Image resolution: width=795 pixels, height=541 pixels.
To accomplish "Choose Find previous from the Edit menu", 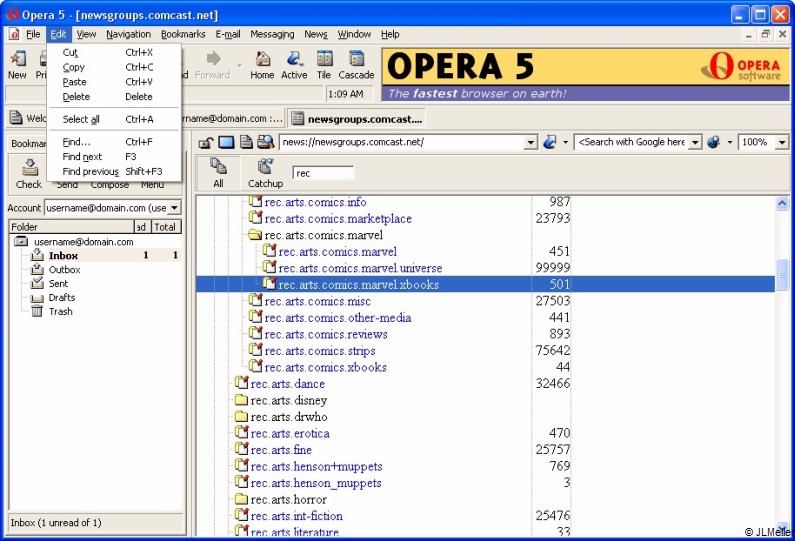I will pyautogui.click(x=114, y=171).
